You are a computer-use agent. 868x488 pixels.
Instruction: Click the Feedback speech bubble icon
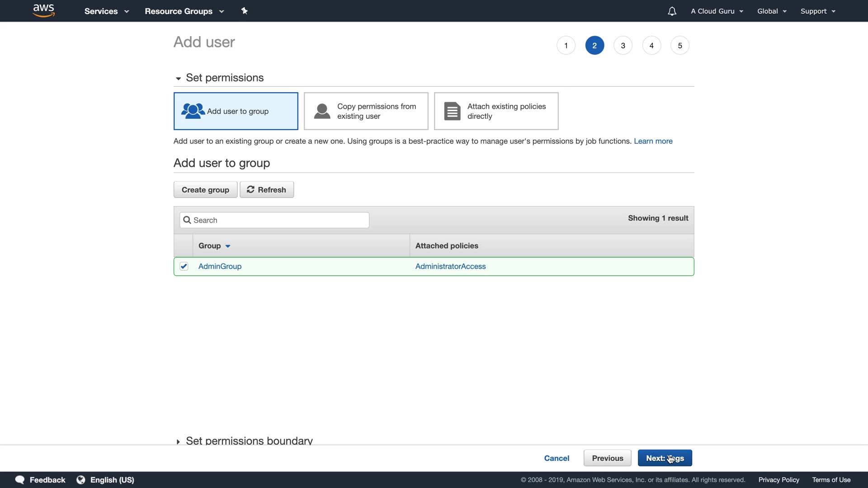pos(20,480)
